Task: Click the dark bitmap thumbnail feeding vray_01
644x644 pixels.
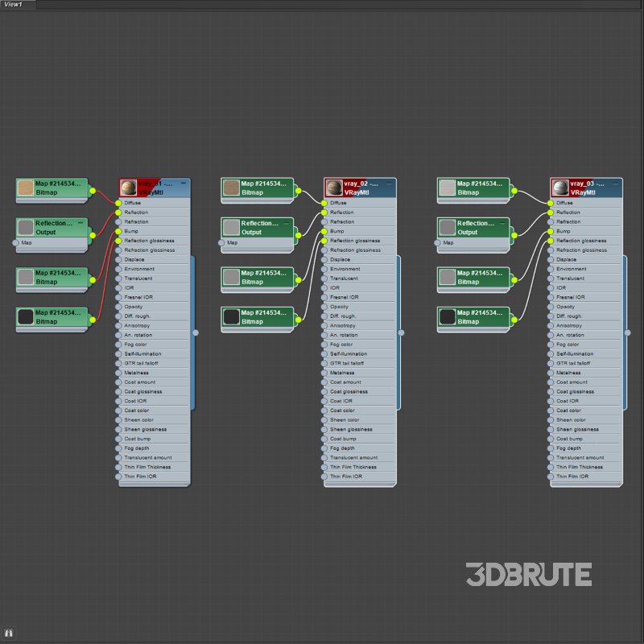Action: coord(26,316)
